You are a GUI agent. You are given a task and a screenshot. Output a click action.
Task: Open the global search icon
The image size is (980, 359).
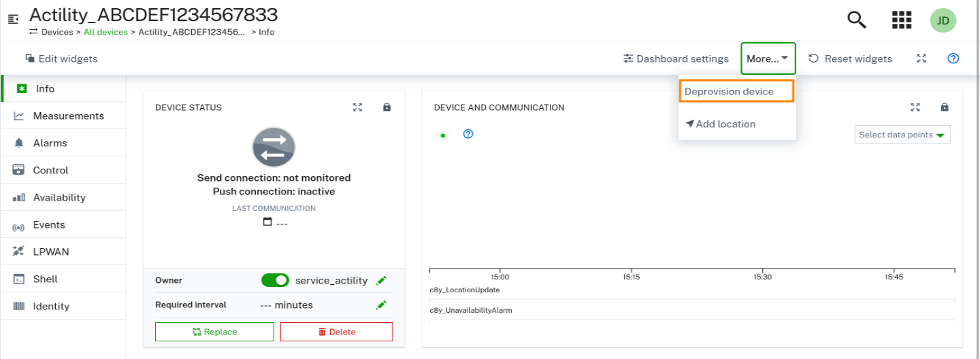[x=856, y=20]
